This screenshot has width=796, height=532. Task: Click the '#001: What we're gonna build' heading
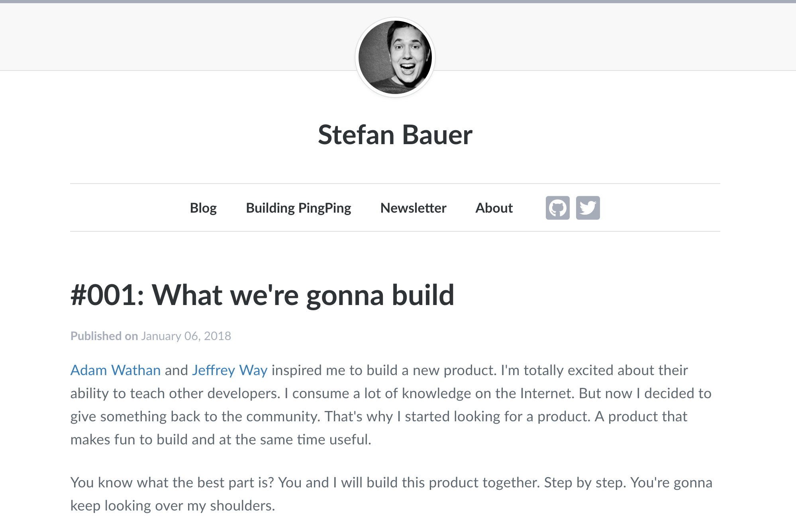[x=262, y=295]
